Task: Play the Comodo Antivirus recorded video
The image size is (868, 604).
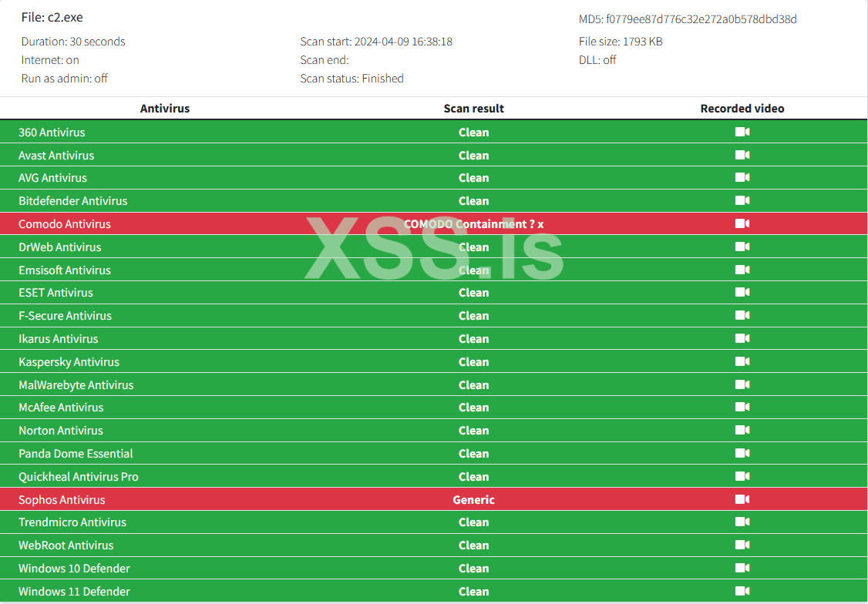Action: point(742,223)
